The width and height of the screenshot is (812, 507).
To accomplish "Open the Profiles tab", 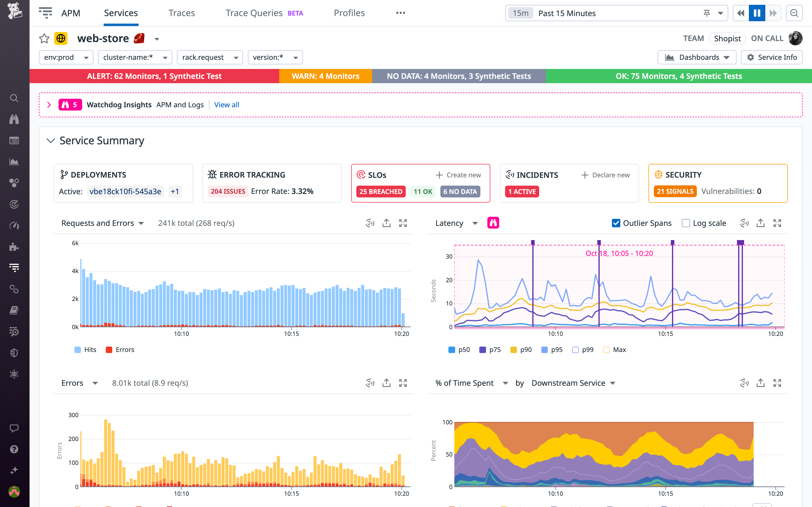I will click(349, 13).
